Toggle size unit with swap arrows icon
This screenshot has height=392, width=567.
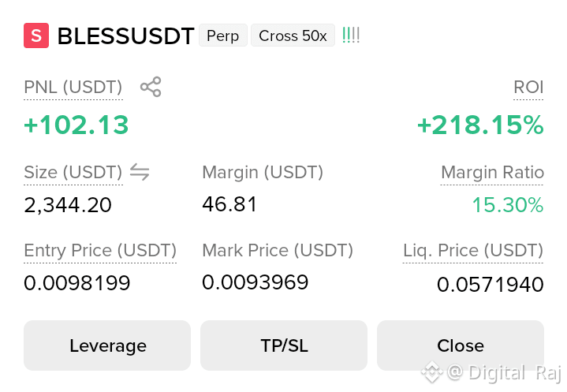(x=140, y=172)
